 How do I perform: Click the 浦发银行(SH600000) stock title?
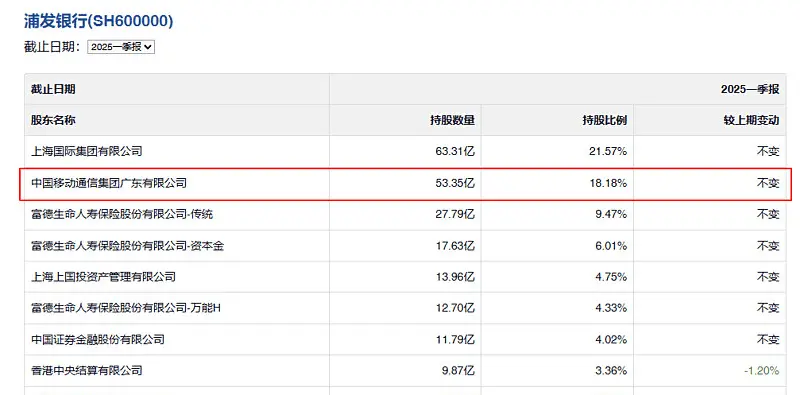tap(98, 21)
